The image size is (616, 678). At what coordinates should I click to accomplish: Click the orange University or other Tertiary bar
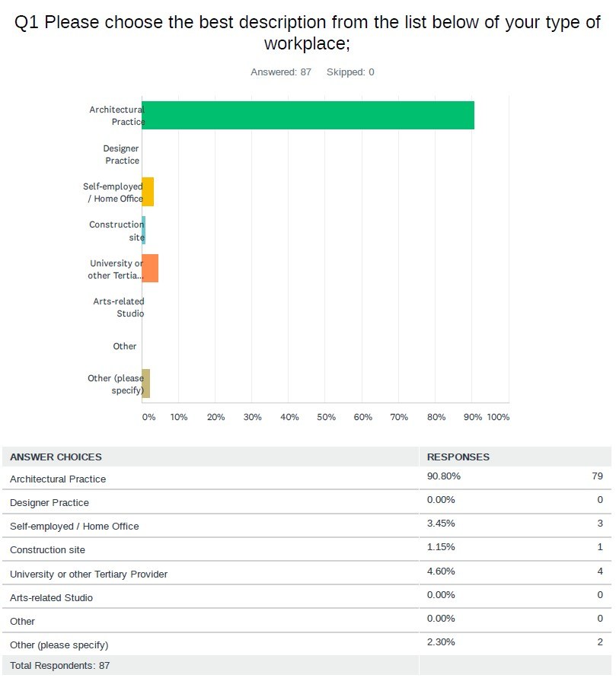click(x=150, y=268)
